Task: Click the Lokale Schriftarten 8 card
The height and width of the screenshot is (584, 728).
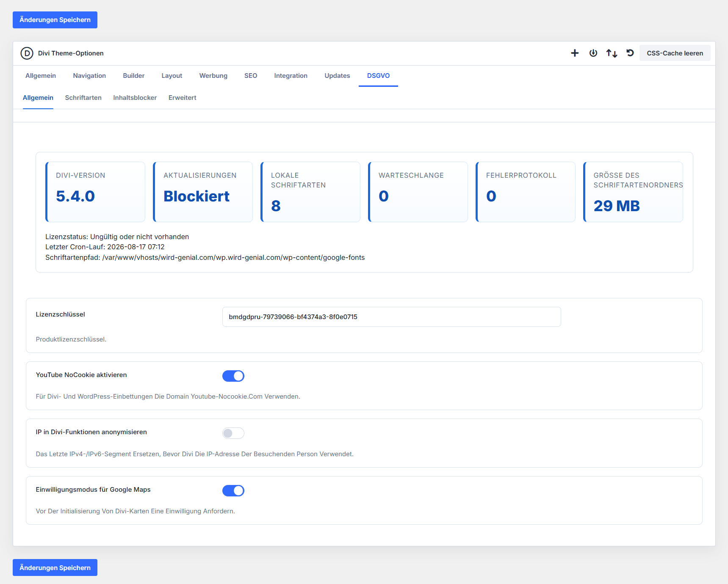Action: pos(310,192)
